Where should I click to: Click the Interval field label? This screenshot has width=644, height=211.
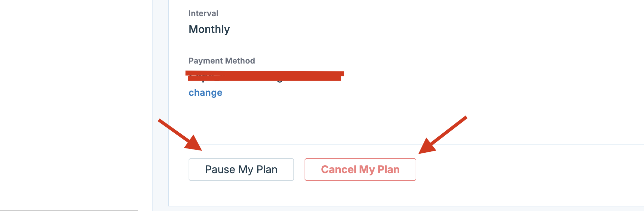point(203,13)
